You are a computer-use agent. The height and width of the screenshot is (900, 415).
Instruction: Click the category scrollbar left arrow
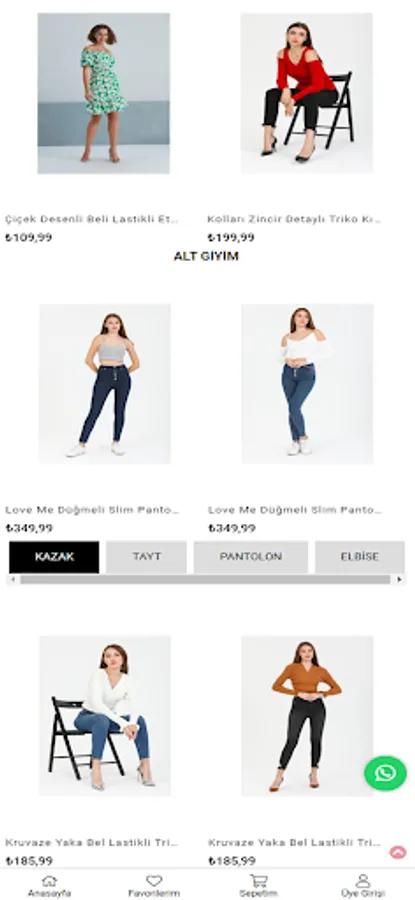click(x=13, y=580)
